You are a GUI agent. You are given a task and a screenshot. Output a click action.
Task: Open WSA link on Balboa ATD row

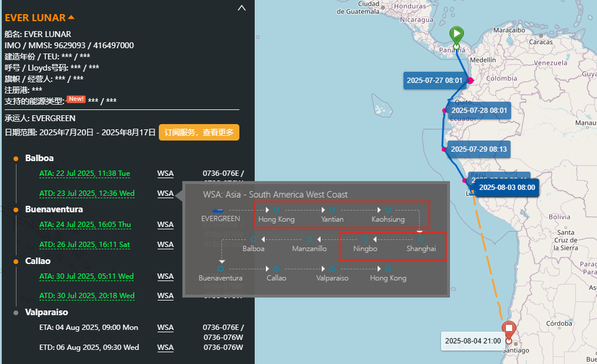165,193
